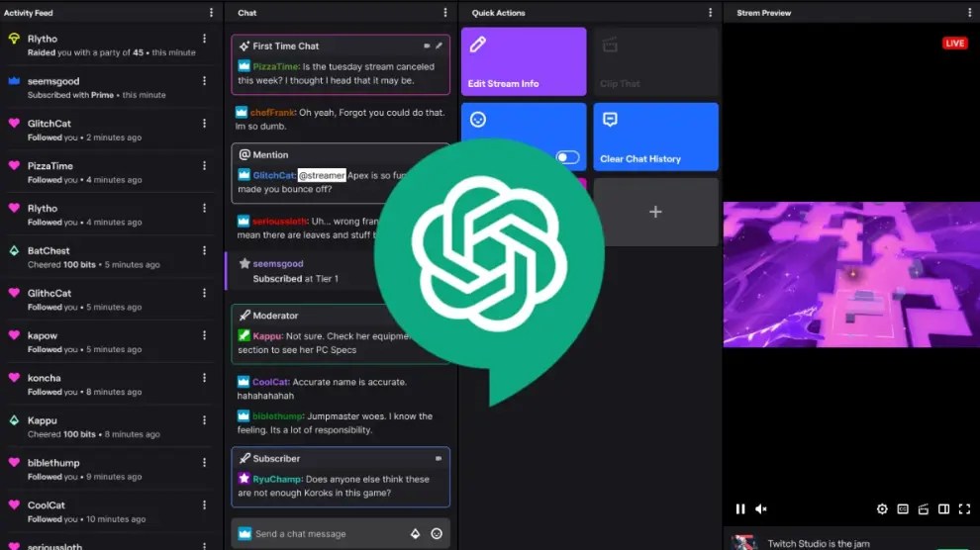The image size is (980, 550).
Task: Toggle the emote-only chat switch
Action: pyautogui.click(x=567, y=157)
